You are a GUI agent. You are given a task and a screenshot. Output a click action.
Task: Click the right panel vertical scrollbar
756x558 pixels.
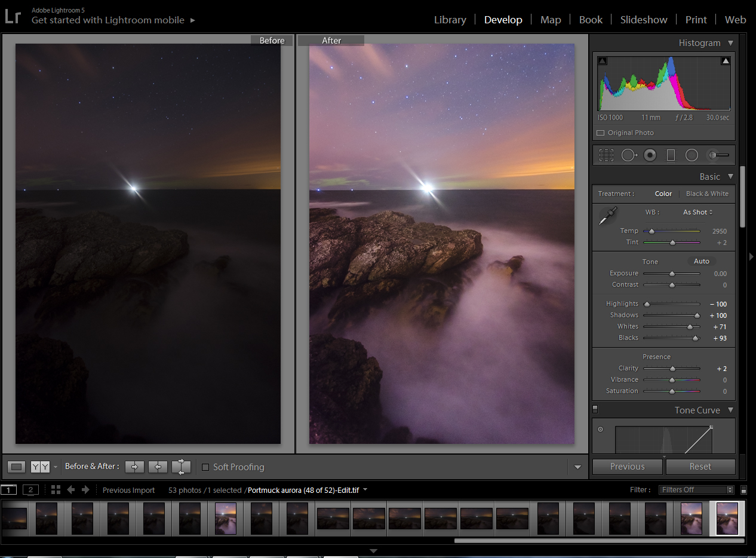tap(742, 197)
